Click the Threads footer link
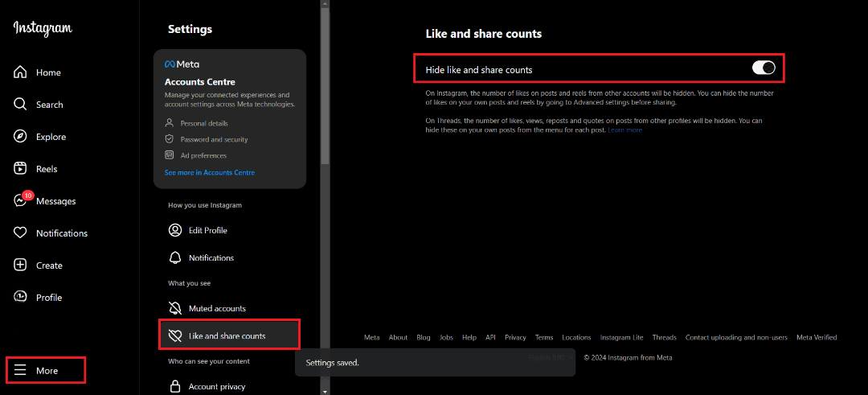 [665, 337]
